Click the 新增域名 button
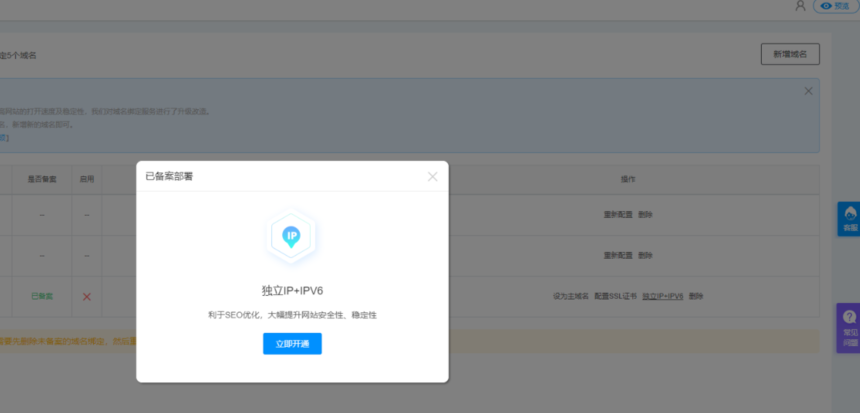This screenshot has height=413, width=860. tap(790, 54)
